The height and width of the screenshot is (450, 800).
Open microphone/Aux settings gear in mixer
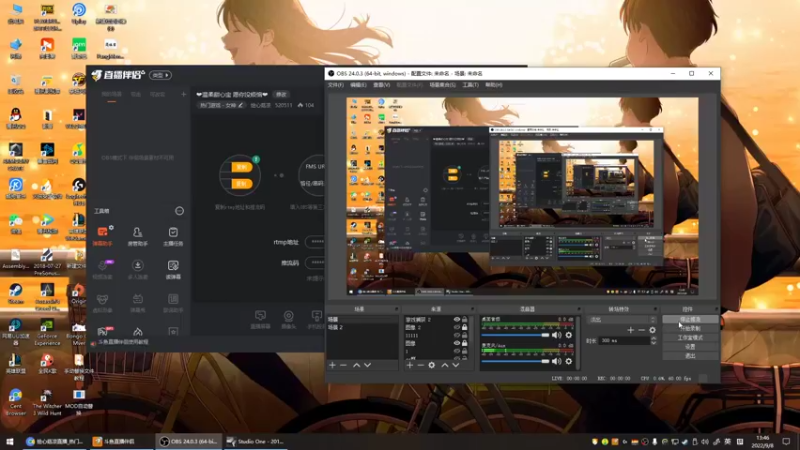[x=569, y=361]
